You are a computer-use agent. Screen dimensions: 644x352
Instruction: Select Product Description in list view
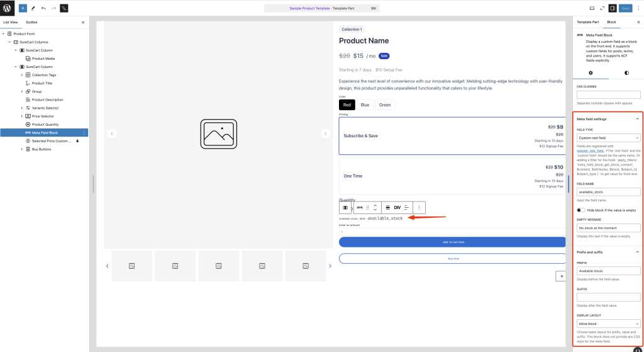[47, 99]
